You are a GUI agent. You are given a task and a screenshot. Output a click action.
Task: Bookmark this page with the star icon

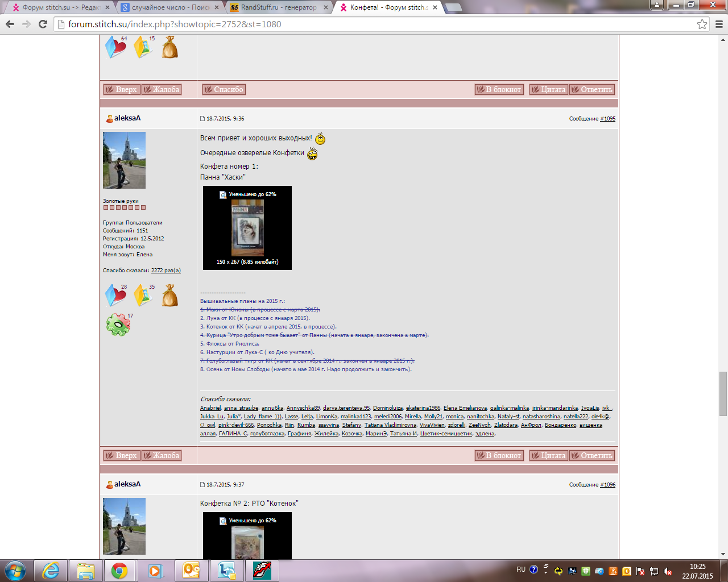(x=702, y=24)
